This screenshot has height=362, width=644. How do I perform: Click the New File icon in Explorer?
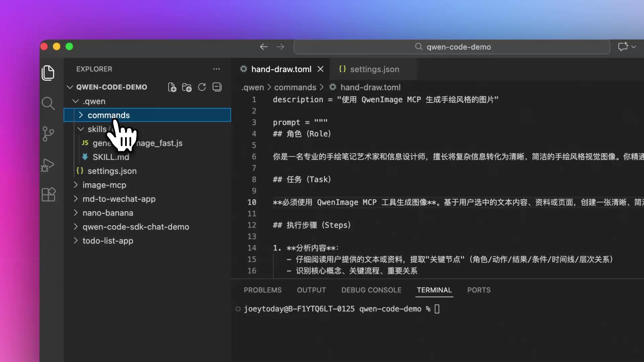tap(172, 87)
